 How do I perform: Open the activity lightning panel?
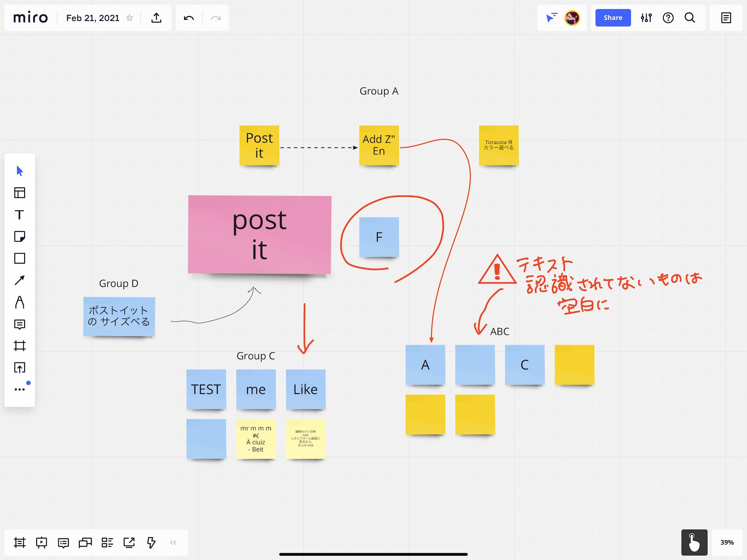coord(151,542)
